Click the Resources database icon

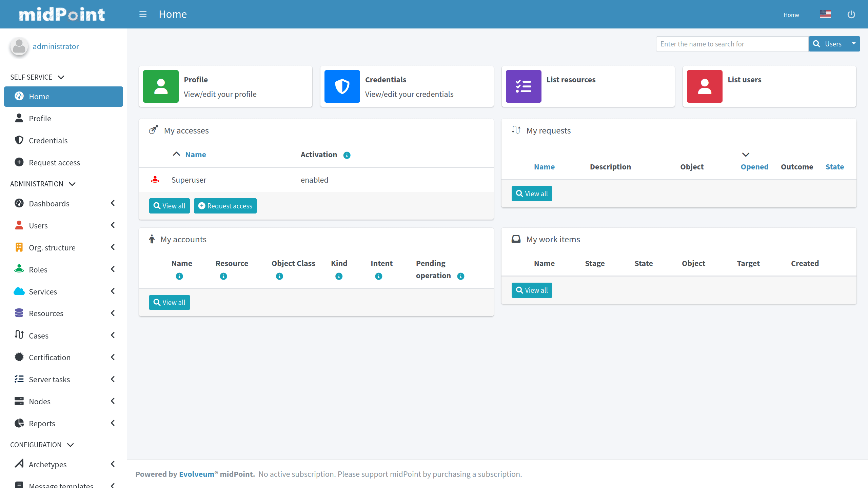[19, 313]
